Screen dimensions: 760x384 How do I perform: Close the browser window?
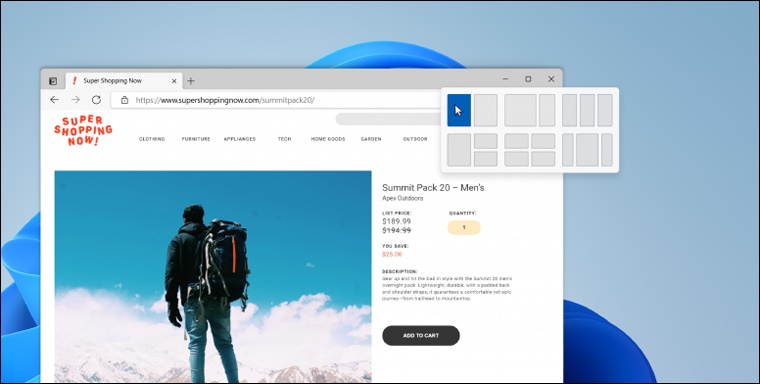click(x=551, y=79)
